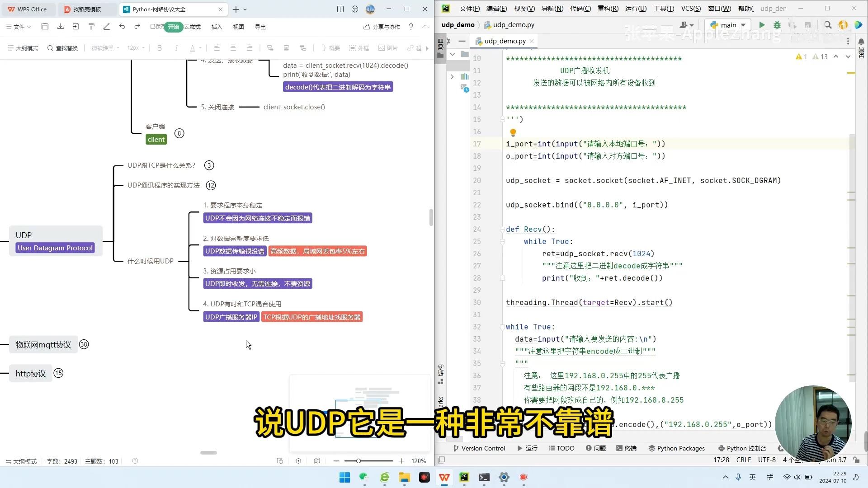This screenshot has width=868, height=488.
Task: Click the zoom slider in WPS status bar
Action: tap(358, 461)
